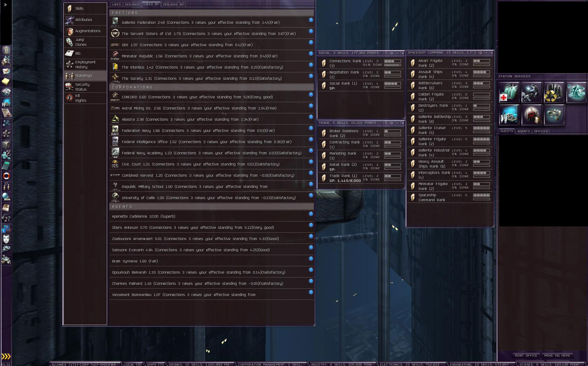Open the ship fitting station service
The width and height of the screenshot is (588, 366).
point(554,114)
